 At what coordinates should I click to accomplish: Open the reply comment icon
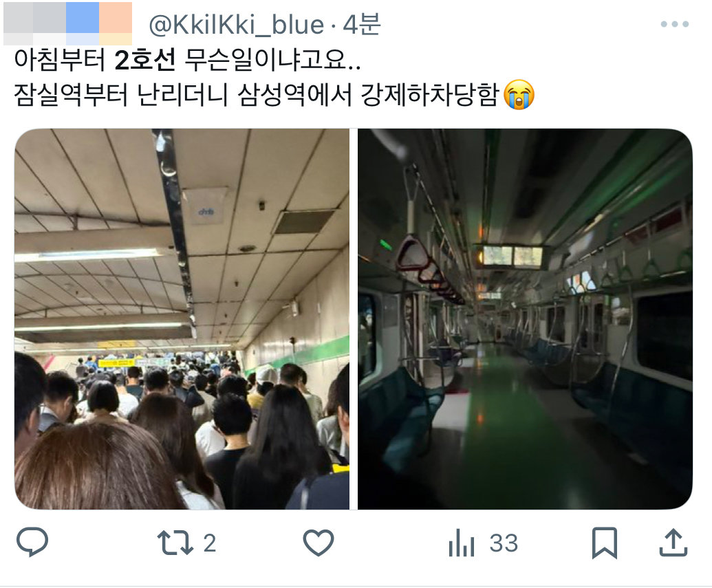(32, 542)
